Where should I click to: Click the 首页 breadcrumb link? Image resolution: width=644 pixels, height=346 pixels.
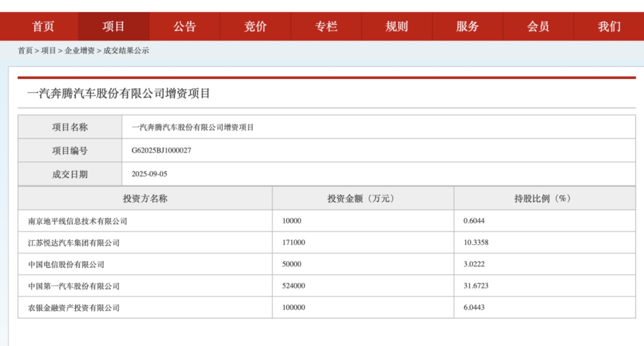point(25,51)
